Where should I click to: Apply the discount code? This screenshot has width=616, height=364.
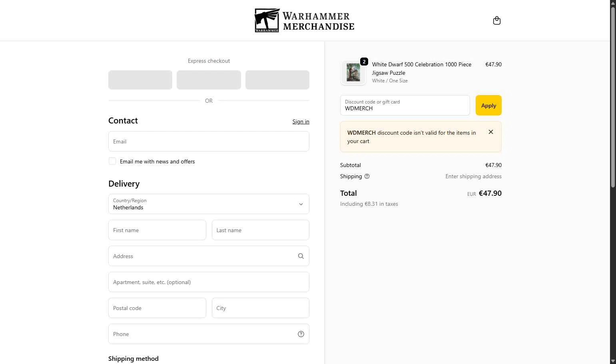point(488,105)
